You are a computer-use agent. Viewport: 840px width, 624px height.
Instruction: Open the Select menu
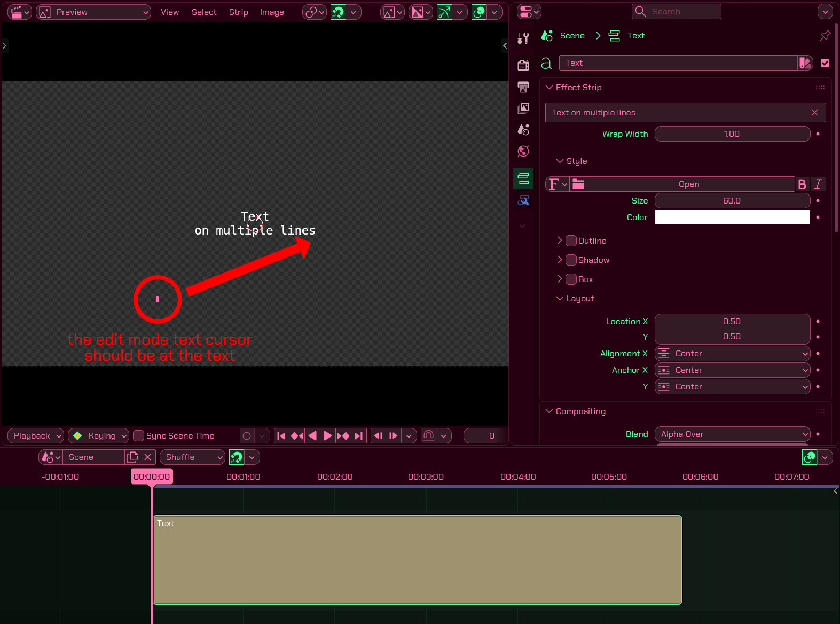[204, 12]
